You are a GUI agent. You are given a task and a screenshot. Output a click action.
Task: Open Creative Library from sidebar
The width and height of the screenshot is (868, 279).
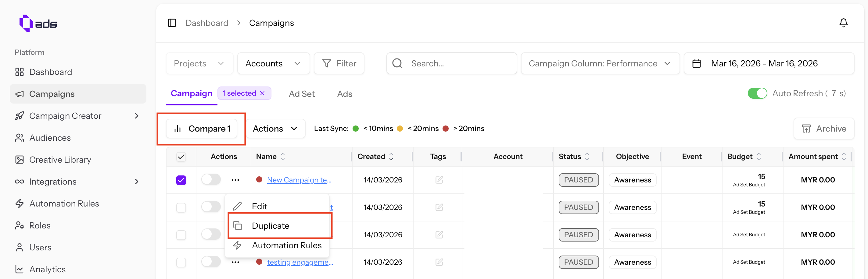(60, 160)
